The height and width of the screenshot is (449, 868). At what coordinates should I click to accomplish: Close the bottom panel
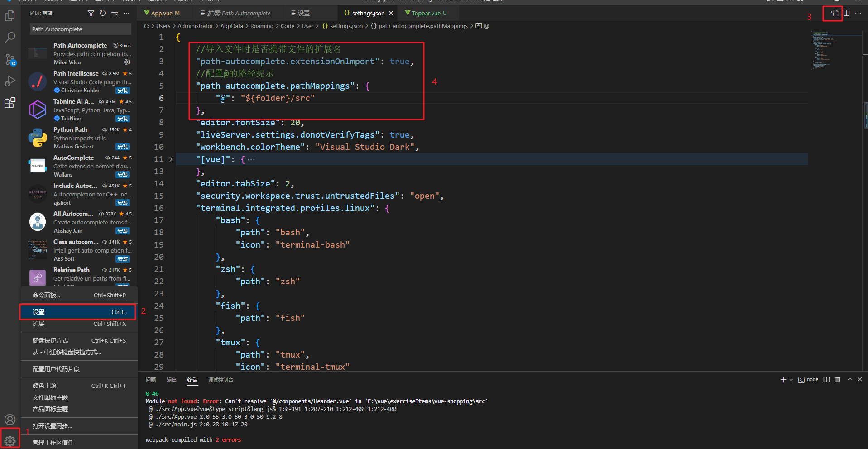point(860,380)
